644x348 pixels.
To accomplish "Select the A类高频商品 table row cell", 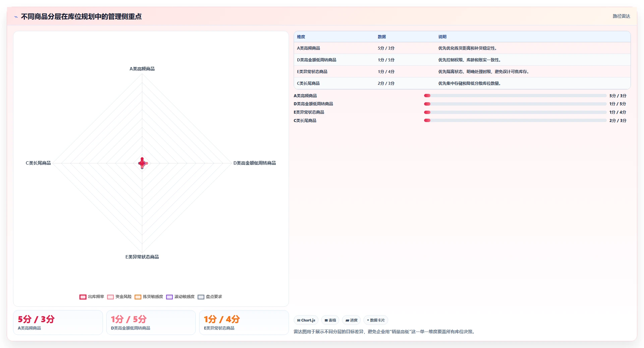I will [x=308, y=48].
